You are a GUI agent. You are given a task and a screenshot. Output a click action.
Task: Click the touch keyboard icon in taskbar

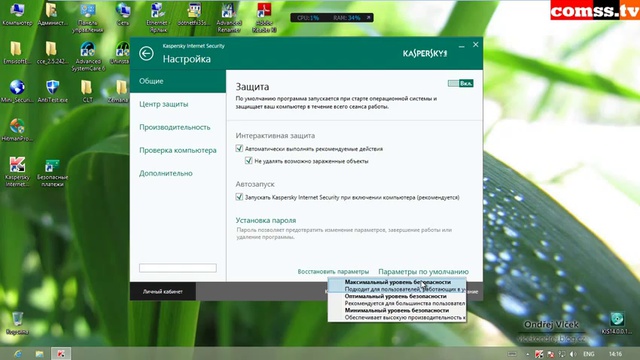(x=512, y=354)
